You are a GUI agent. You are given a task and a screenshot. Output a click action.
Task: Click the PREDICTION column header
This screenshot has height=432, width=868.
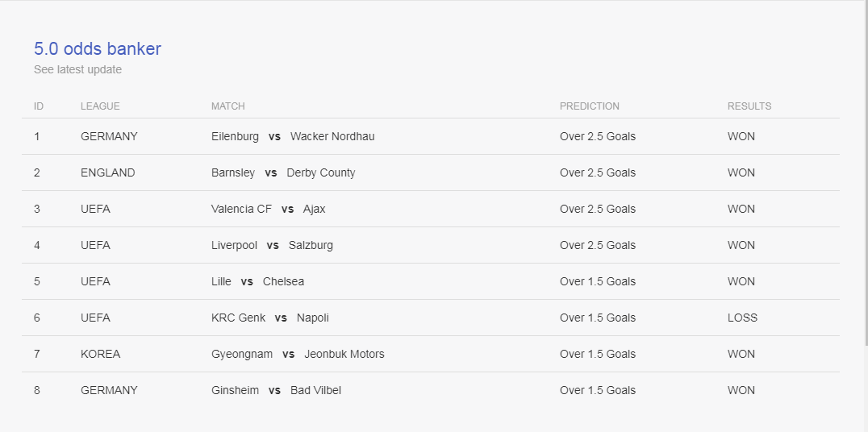click(x=590, y=106)
